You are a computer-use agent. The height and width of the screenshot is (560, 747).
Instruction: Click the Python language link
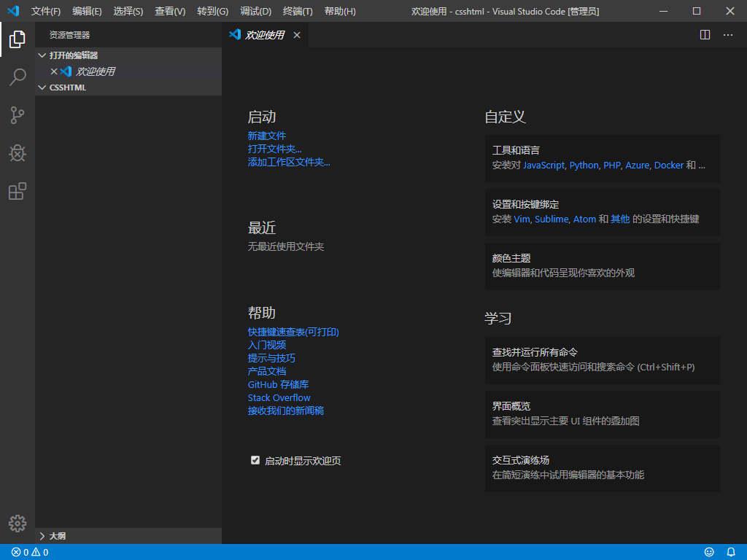(x=584, y=166)
